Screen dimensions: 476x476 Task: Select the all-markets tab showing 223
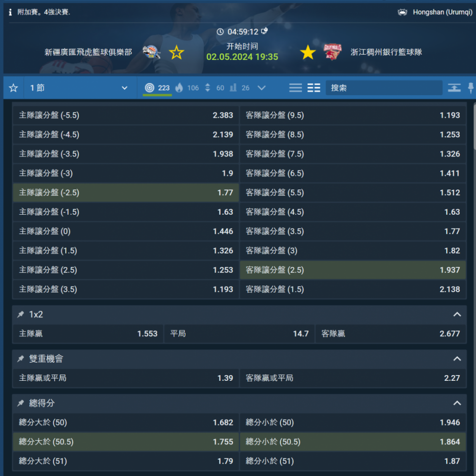(157, 88)
